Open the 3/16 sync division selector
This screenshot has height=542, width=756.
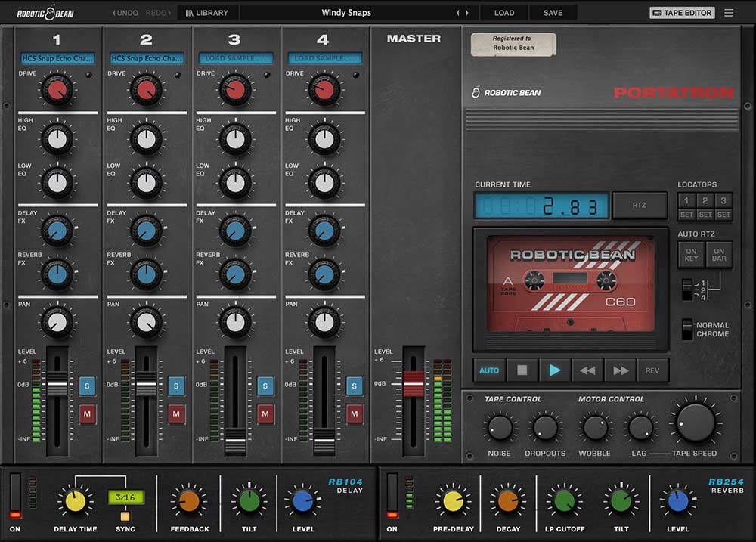point(125,495)
